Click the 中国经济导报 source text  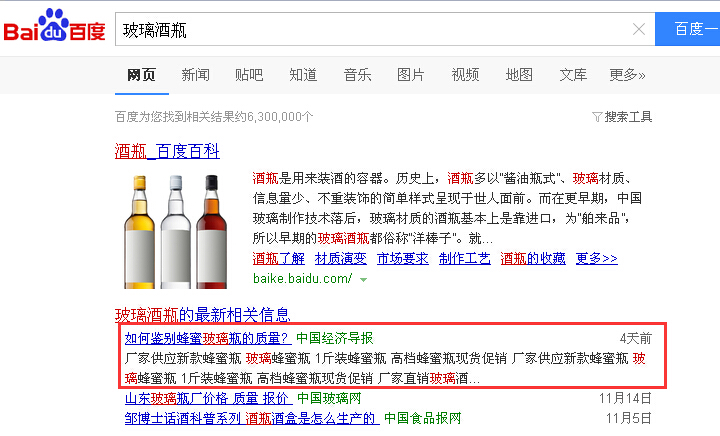(335, 338)
